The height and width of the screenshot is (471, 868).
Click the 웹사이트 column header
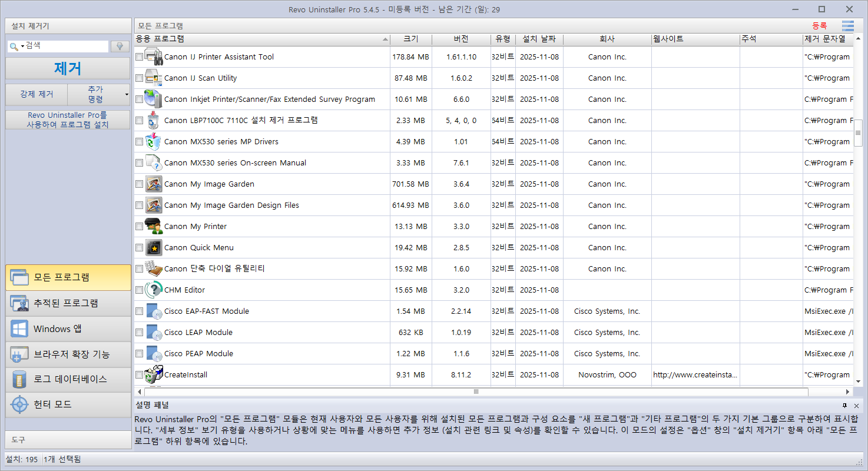[695, 39]
